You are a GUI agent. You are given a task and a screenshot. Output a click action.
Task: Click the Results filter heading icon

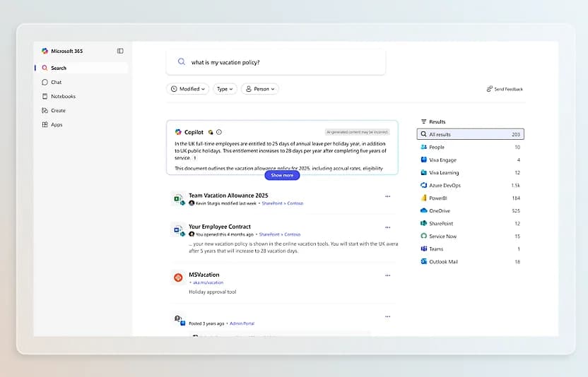pos(424,121)
